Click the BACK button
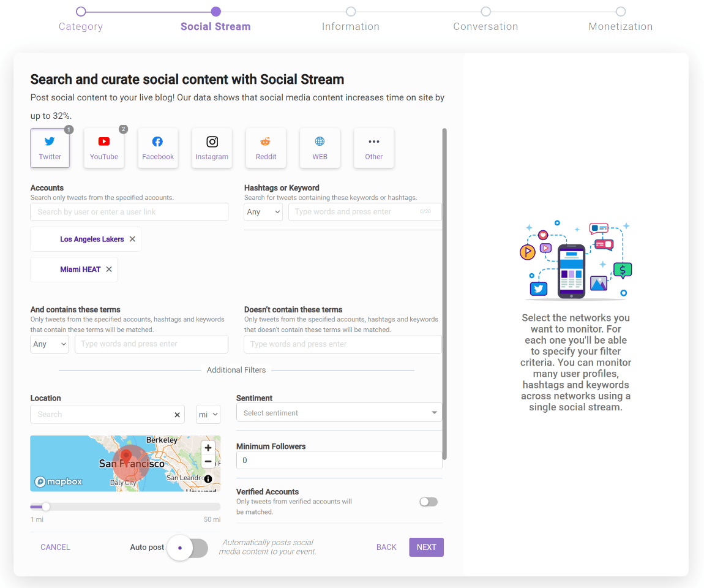Image resolution: width=704 pixels, height=588 pixels. (386, 547)
